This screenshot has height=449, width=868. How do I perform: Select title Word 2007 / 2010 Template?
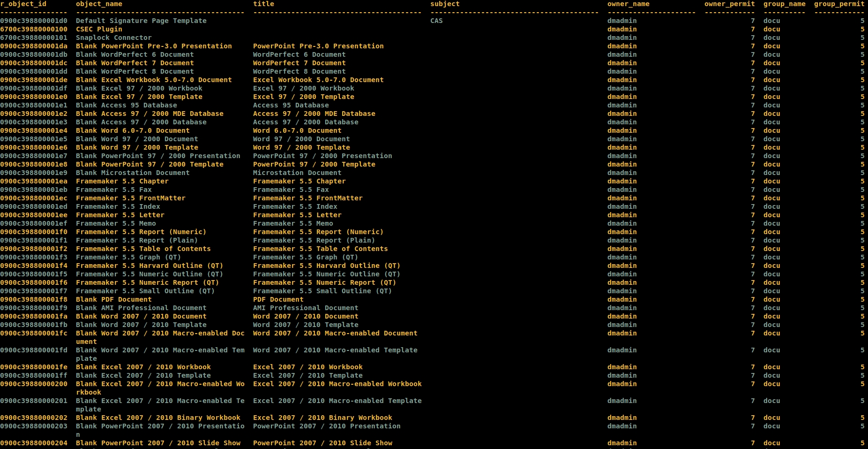pyautogui.click(x=306, y=325)
